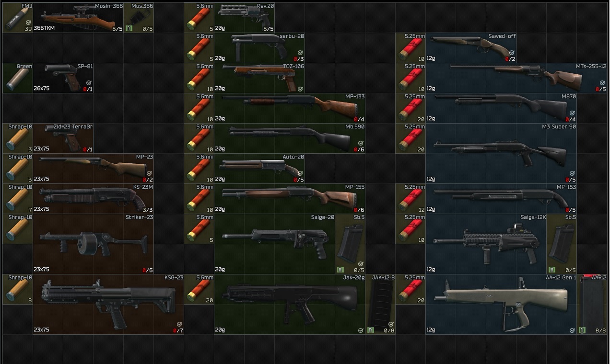Pick the Shrap-10 shells beside MP-23
The image size is (610, 364).
[18, 168]
